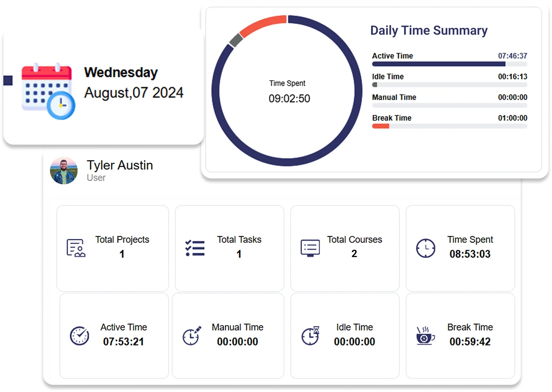This screenshot has height=392, width=552.
Task: Click the Active Time progress bar
Action: [450, 64]
